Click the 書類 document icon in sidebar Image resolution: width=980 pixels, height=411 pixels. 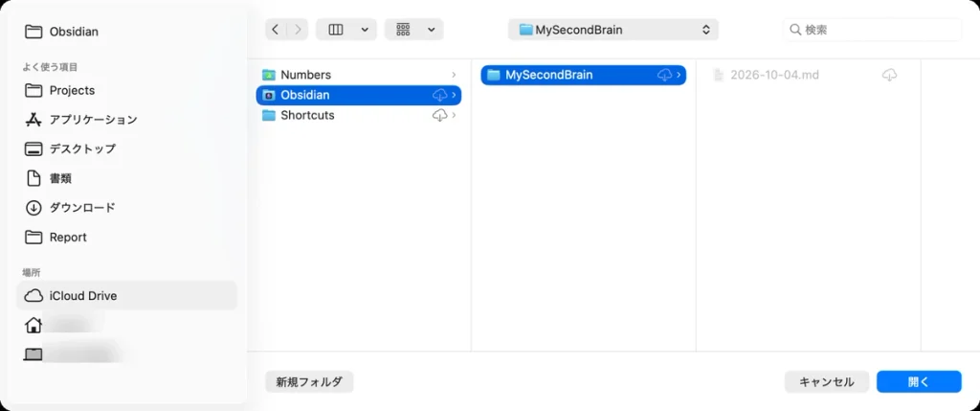pos(33,178)
